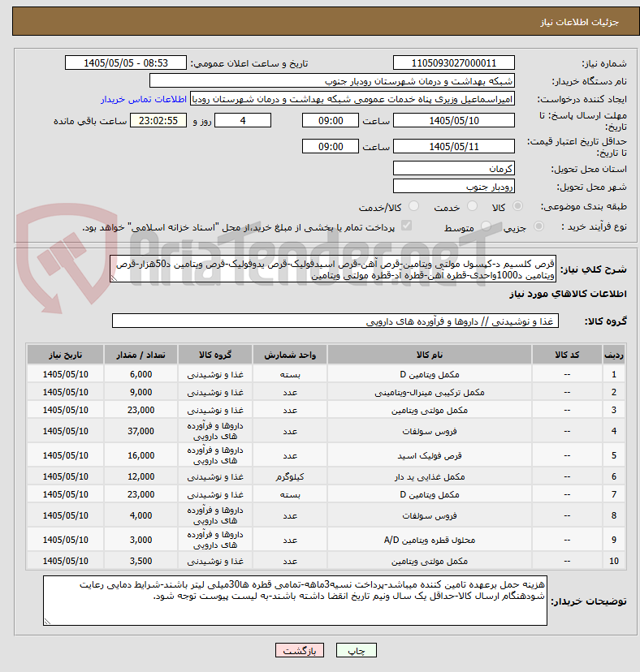Click the request creator name field
The height and width of the screenshot is (672, 640).
click(352, 99)
